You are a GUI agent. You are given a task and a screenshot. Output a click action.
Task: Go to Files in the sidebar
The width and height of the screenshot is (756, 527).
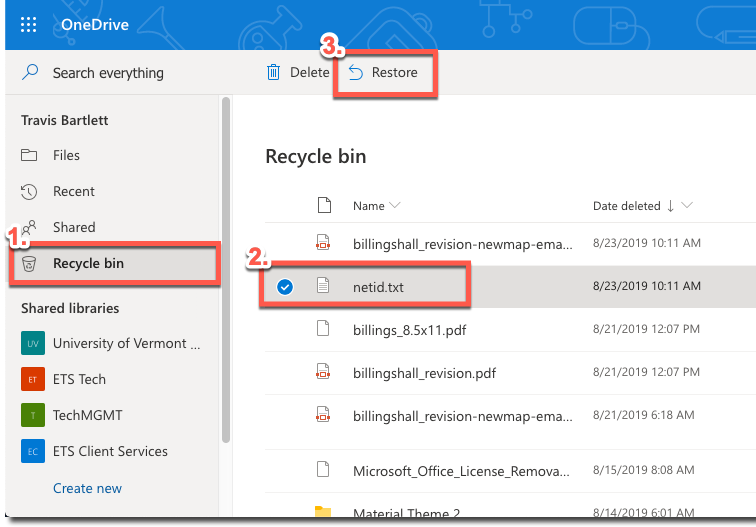pyautogui.click(x=66, y=155)
